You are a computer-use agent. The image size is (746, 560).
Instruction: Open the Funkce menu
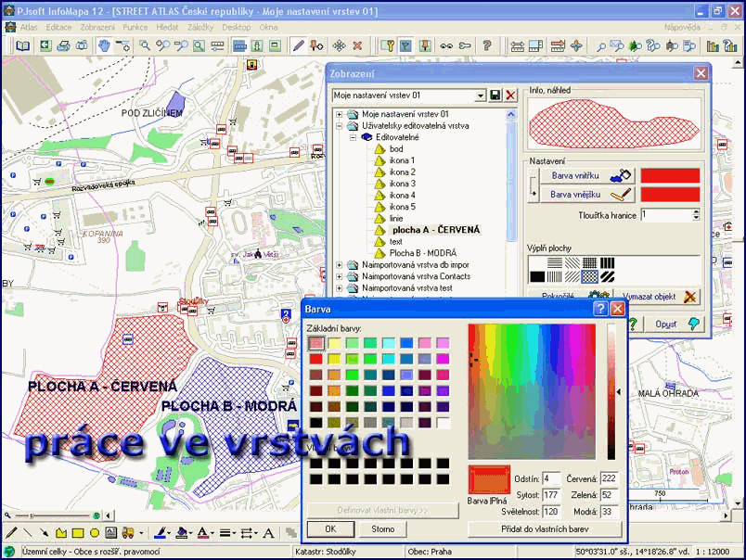coord(135,28)
